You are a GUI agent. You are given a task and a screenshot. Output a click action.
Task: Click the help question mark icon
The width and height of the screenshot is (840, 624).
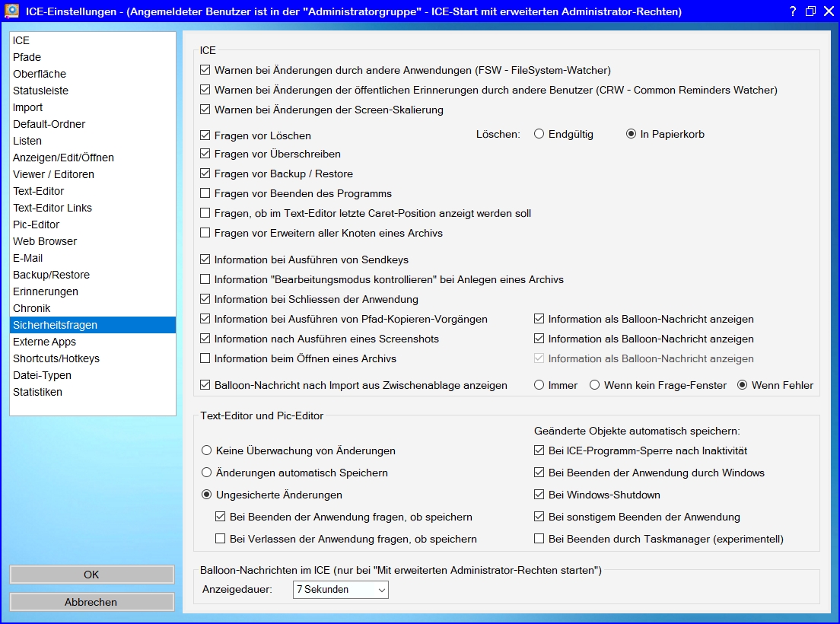pyautogui.click(x=793, y=11)
